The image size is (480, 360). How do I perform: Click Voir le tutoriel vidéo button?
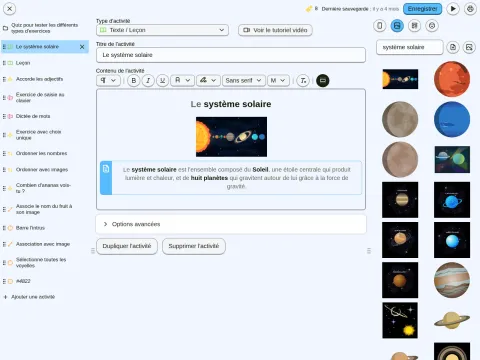click(275, 30)
